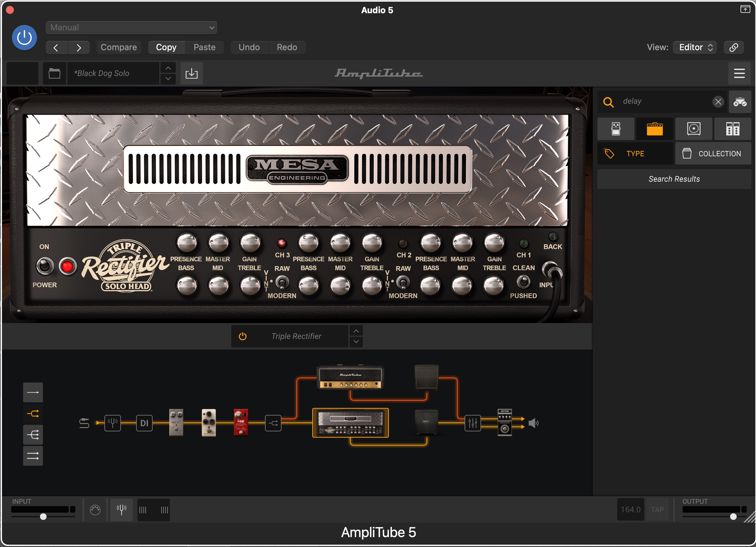Clear the delay search text
The width and height of the screenshot is (756, 547).
[x=718, y=102]
